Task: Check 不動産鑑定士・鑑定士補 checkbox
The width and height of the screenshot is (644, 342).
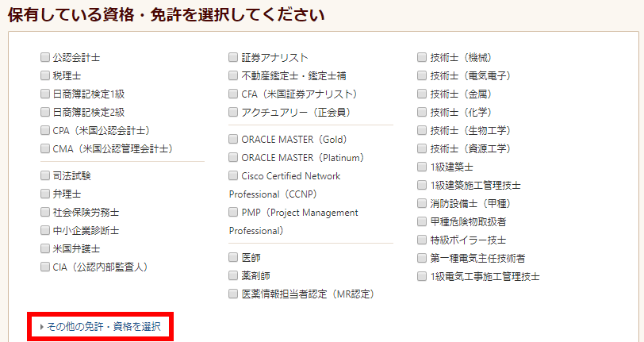Action: point(233,75)
